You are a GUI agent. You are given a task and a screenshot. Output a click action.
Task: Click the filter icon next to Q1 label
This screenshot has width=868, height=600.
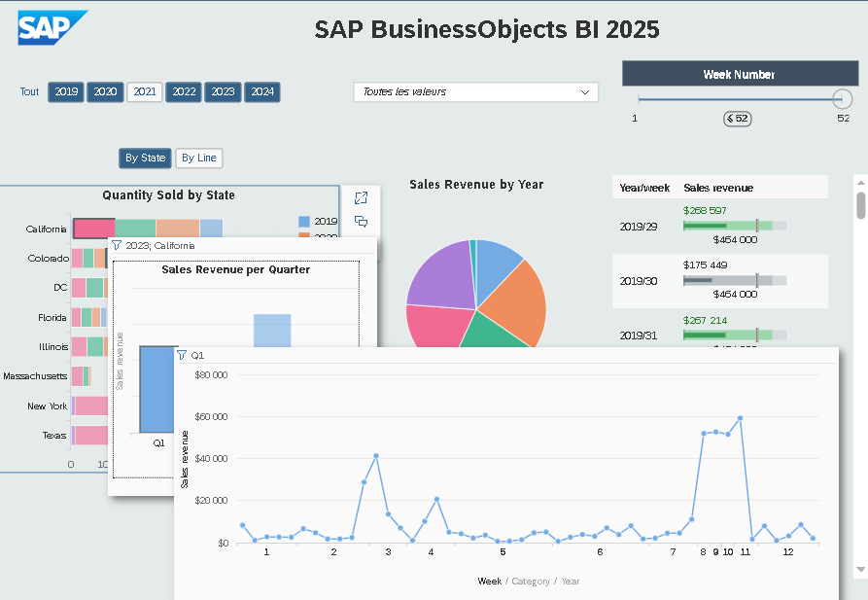[182, 355]
